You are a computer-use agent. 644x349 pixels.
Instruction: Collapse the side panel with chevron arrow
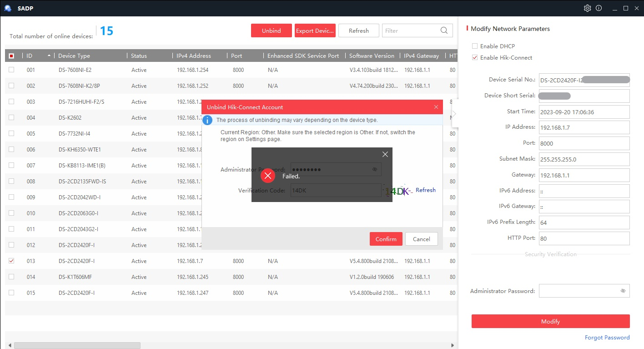(454, 113)
